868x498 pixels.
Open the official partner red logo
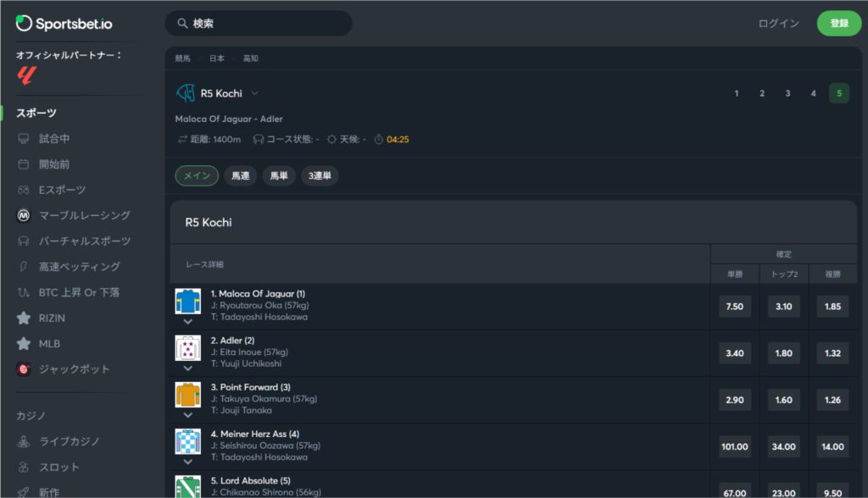tap(26, 75)
